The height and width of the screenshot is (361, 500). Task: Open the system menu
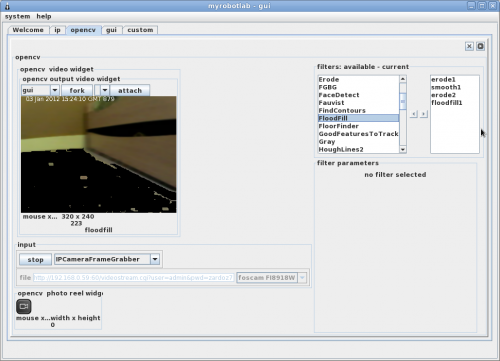click(x=17, y=16)
